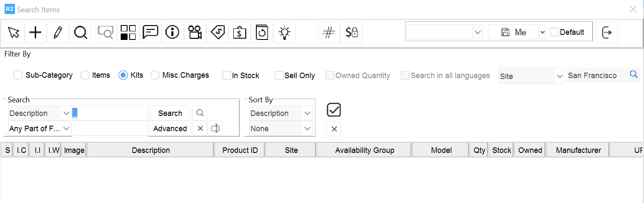Sort by the Manufacturer column header
This screenshot has height=203, width=644.
click(x=578, y=150)
